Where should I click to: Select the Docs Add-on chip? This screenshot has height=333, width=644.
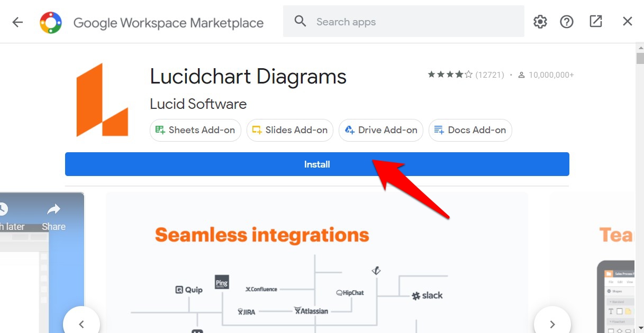[470, 130]
